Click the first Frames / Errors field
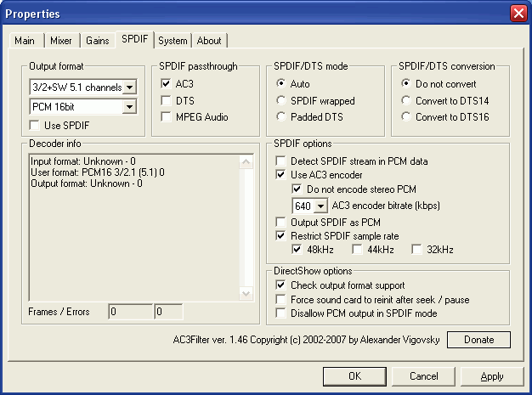 click(x=129, y=312)
